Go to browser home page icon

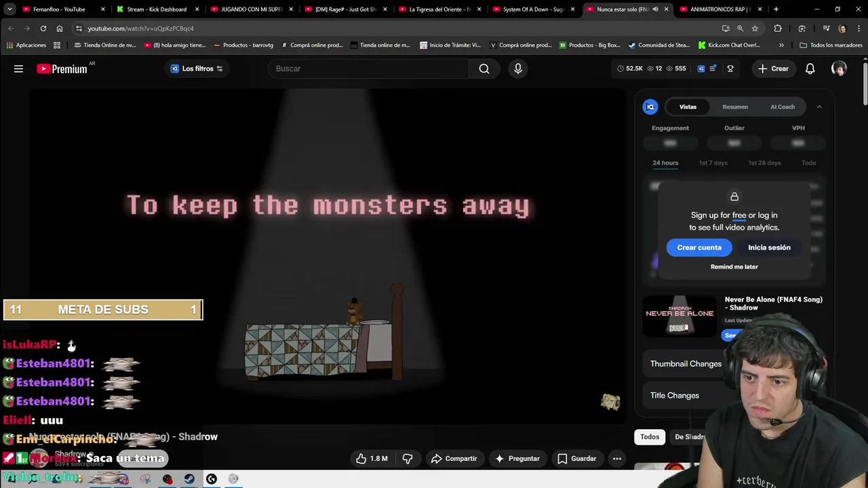[59, 28]
